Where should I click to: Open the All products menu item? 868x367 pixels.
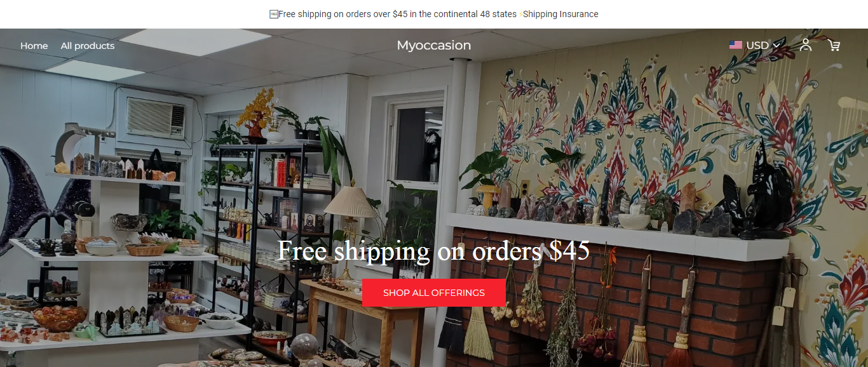click(88, 46)
